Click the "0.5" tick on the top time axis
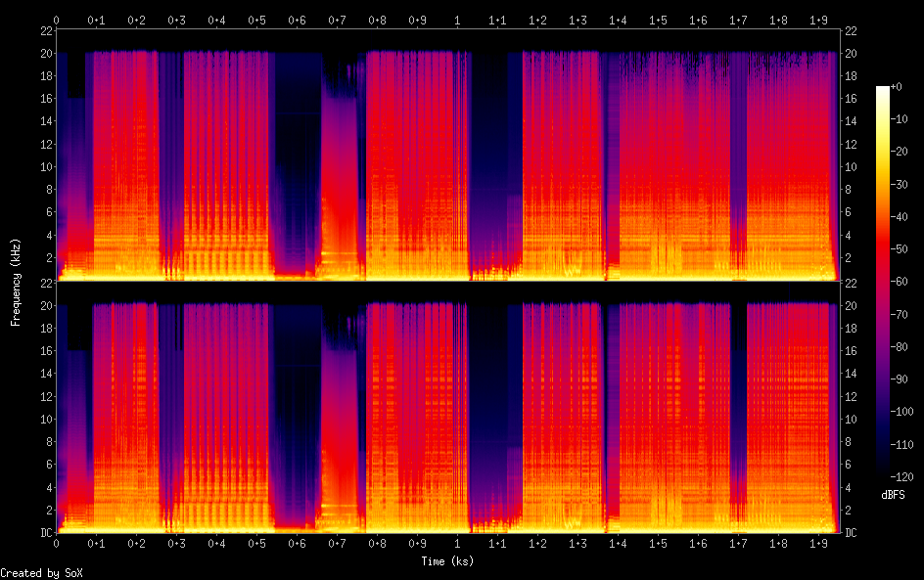 coord(256,20)
